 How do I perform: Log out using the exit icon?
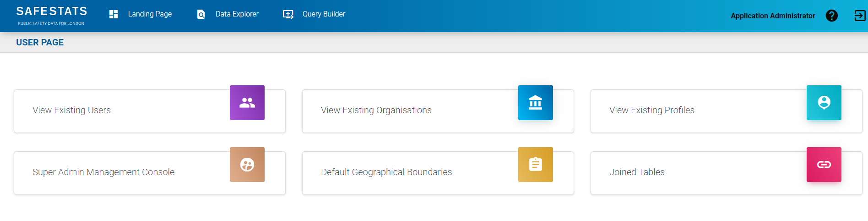859,16
